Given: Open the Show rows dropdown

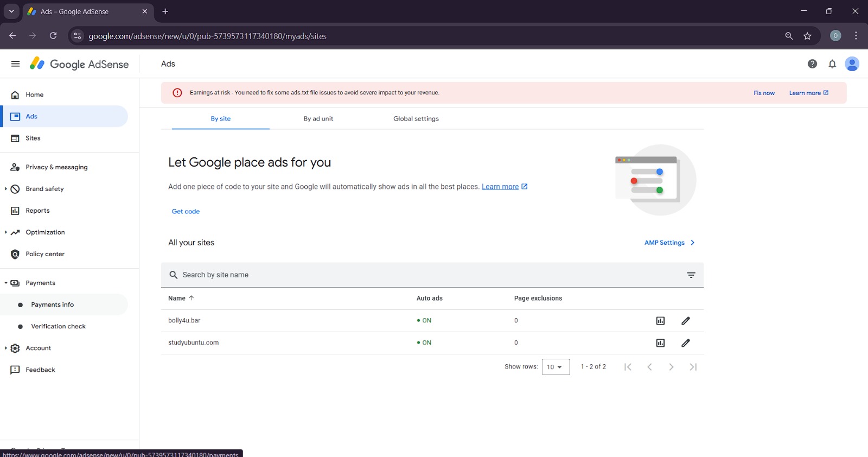Looking at the screenshot, I should pos(556,367).
